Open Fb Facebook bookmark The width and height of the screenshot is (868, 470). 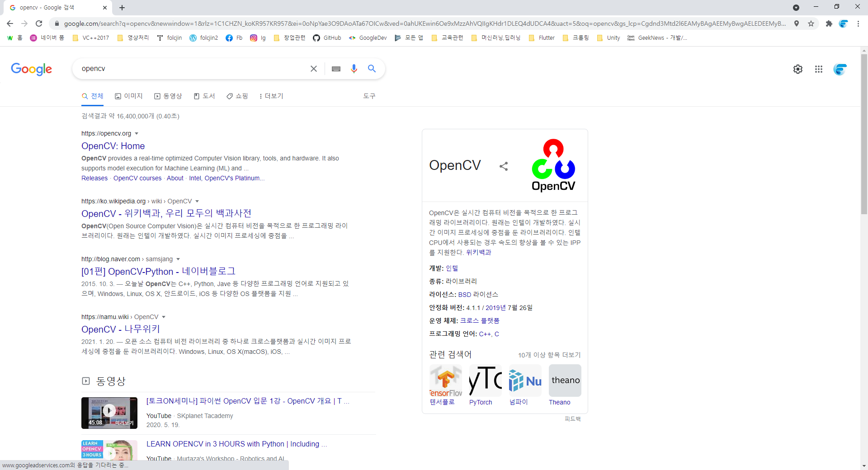pos(234,38)
